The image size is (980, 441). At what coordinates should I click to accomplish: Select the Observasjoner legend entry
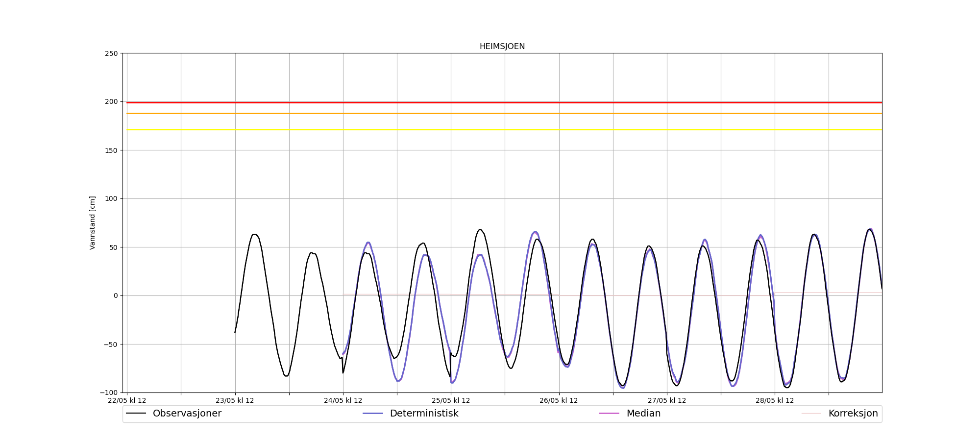click(x=173, y=414)
